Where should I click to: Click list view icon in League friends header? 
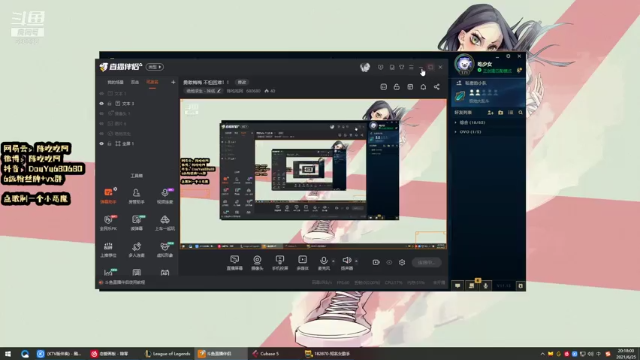pos(511,112)
